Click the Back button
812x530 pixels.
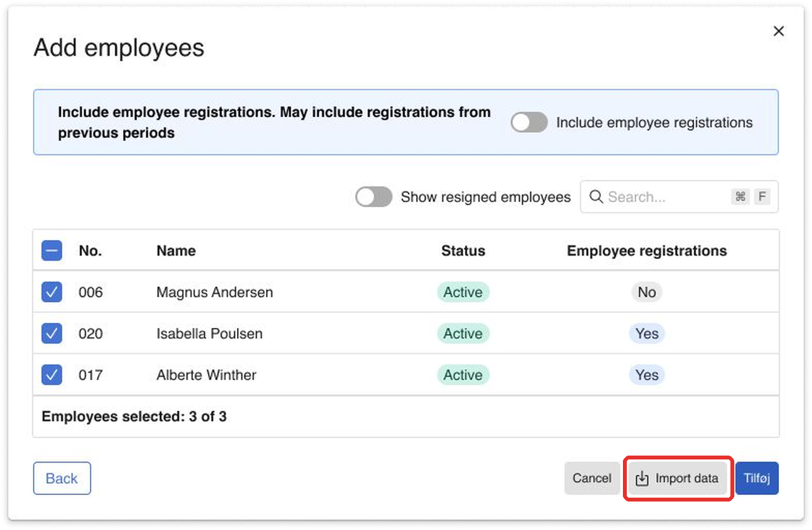(62, 478)
